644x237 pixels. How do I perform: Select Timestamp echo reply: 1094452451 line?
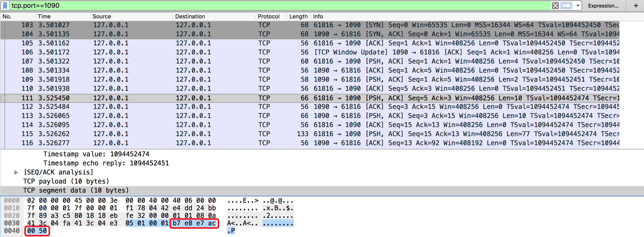pyautogui.click(x=322, y=163)
